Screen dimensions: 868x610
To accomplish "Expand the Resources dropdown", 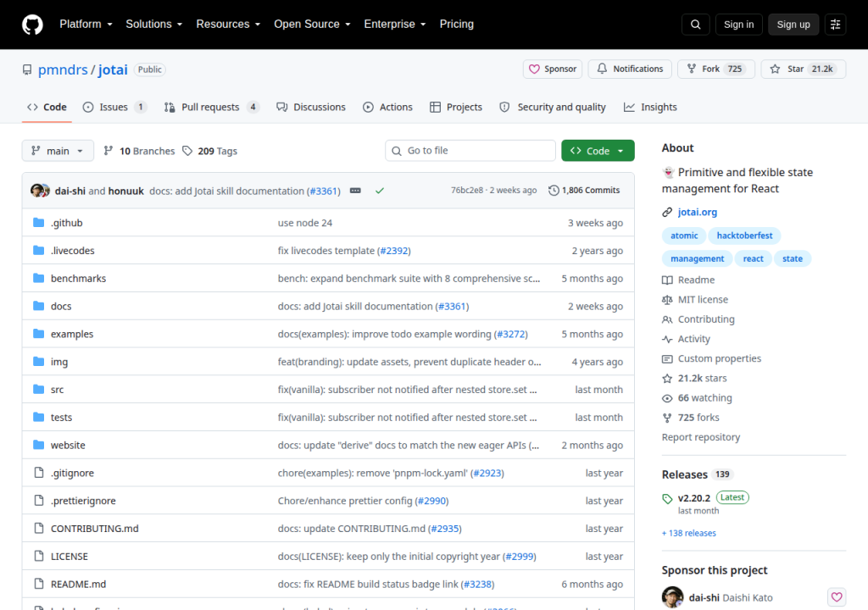I will (x=228, y=25).
